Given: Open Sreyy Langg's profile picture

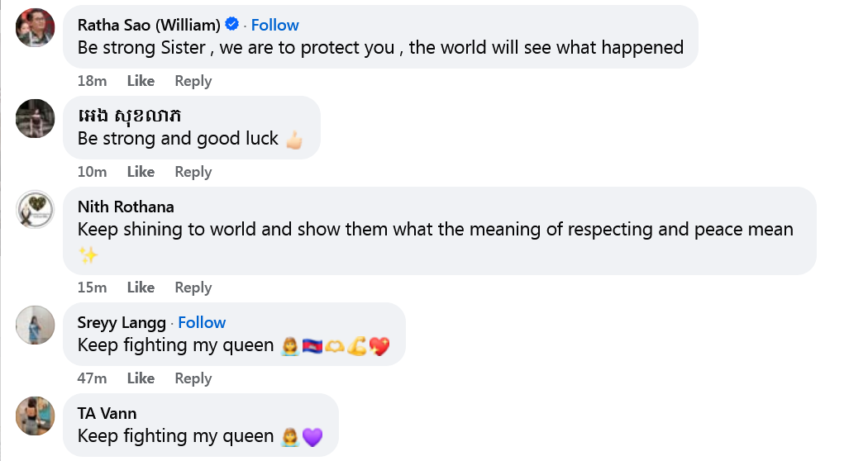Looking at the screenshot, I should pyautogui.click(x=35, y=325).
